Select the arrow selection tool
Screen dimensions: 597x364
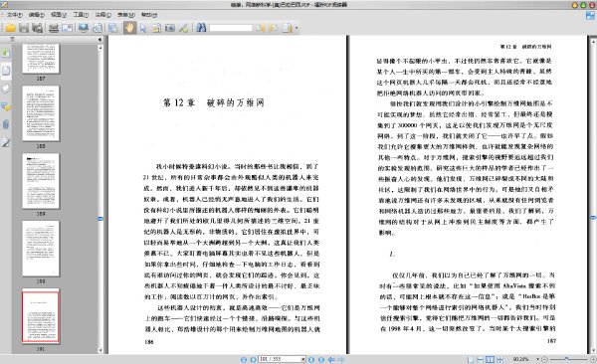143,28
